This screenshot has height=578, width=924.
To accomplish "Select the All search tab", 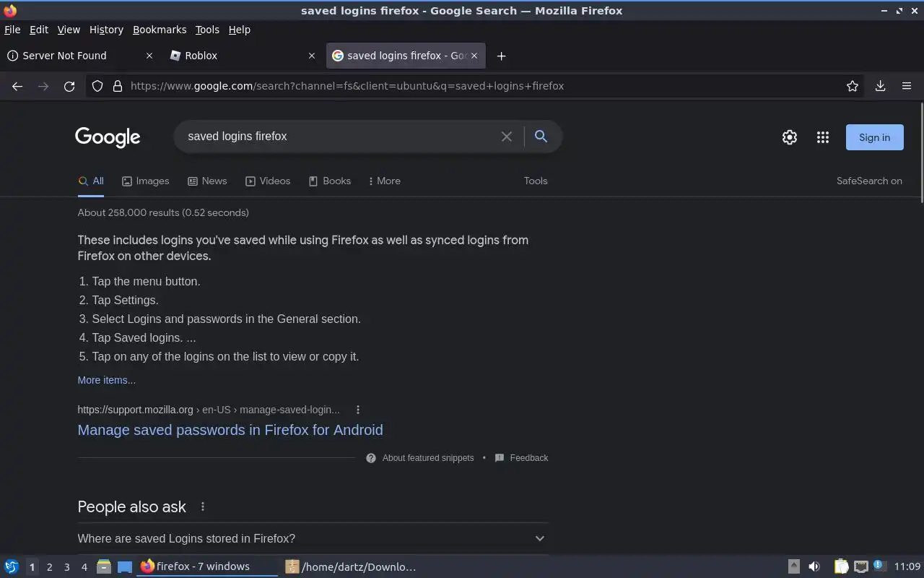I will pyautogui.click(x=91, y=181).
